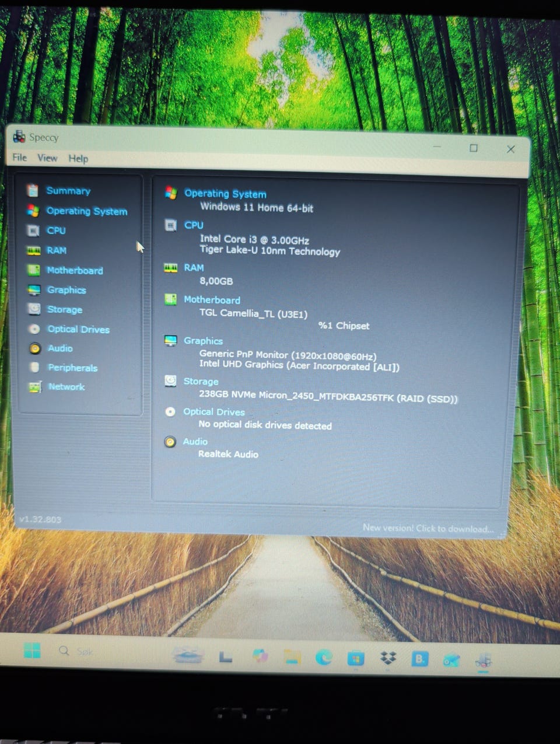Click the CPU chip icon in sidebar
560x744 pixels.
click(34, 230)
